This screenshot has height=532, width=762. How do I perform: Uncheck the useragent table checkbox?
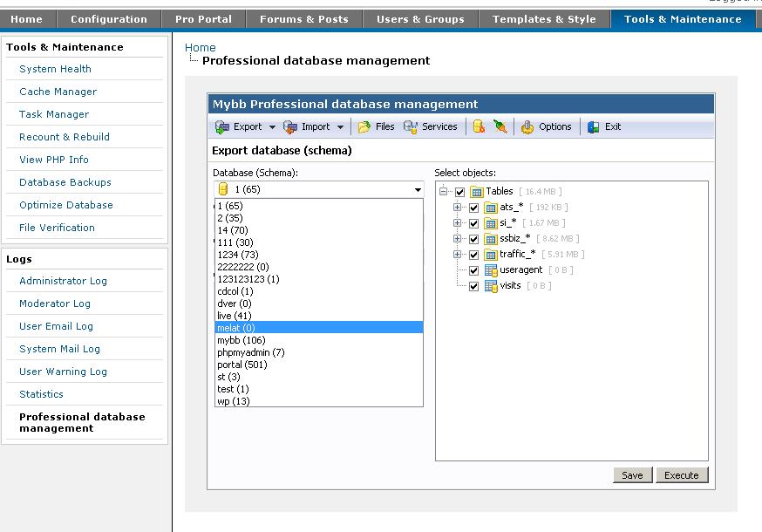(x=474, y=270)
